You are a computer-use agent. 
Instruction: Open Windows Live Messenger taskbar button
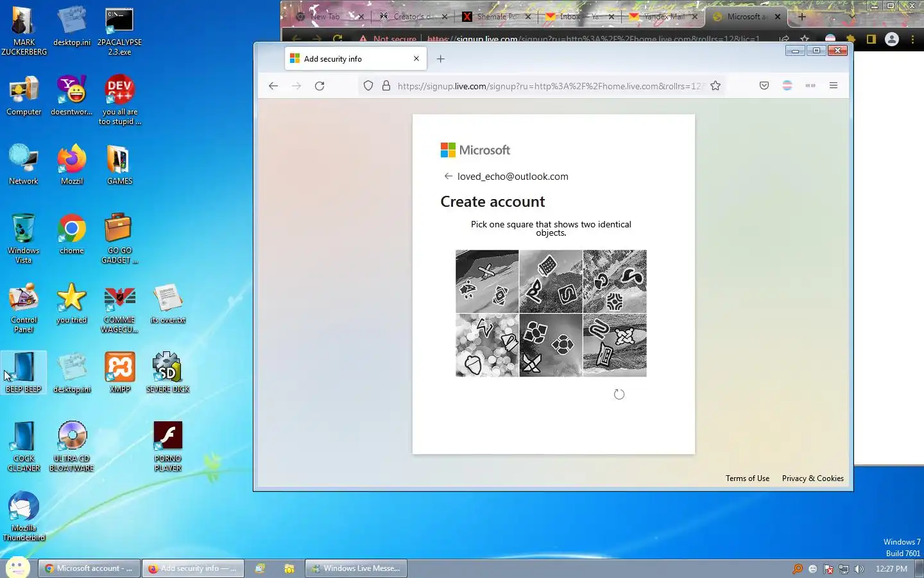(356, 568)
